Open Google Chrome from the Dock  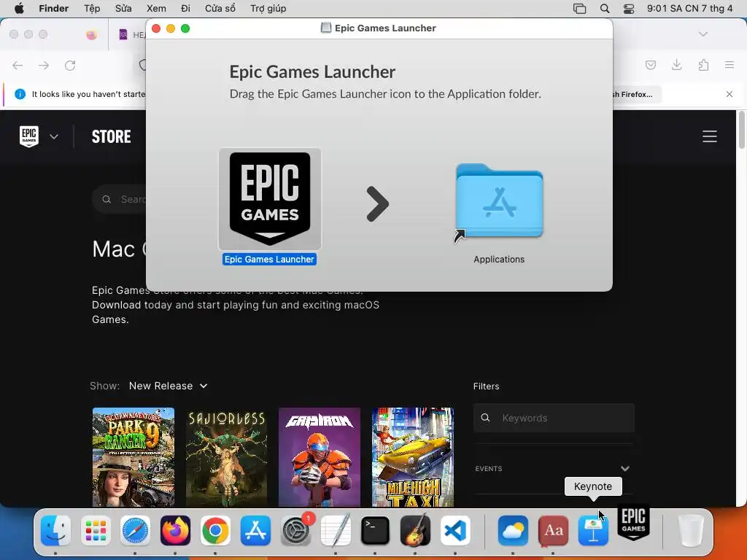point(215,531)
